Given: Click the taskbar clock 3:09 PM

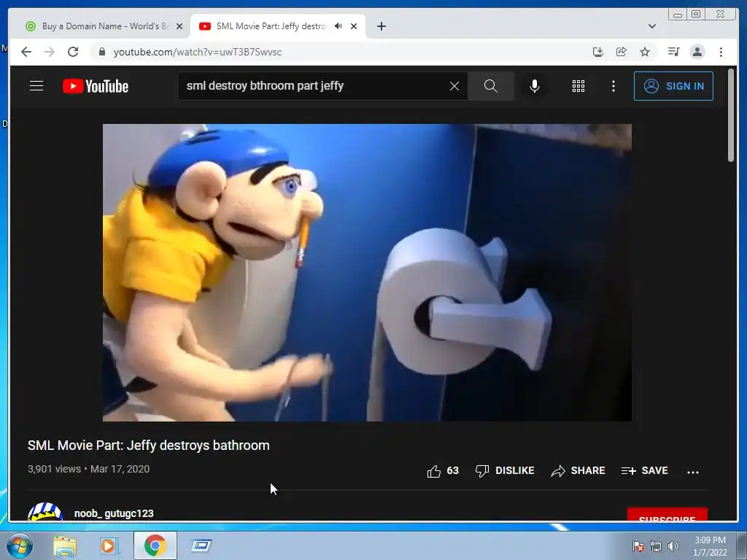Looking at the screenshot, I should [710, 540].
